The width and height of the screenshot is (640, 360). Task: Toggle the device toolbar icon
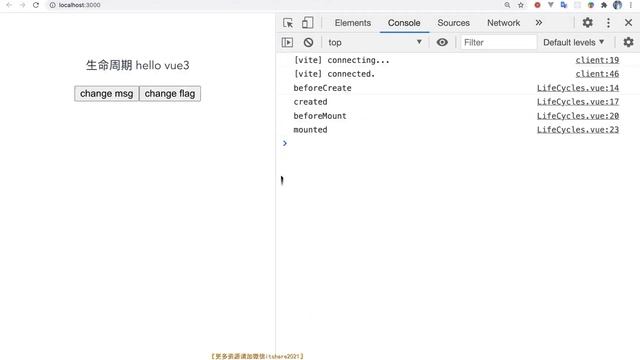[307, 23]
